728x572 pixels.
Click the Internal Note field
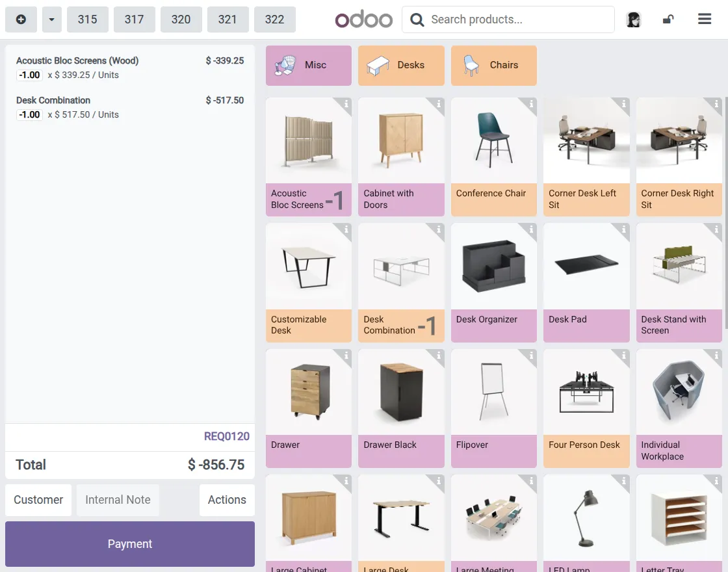(118, 500)
